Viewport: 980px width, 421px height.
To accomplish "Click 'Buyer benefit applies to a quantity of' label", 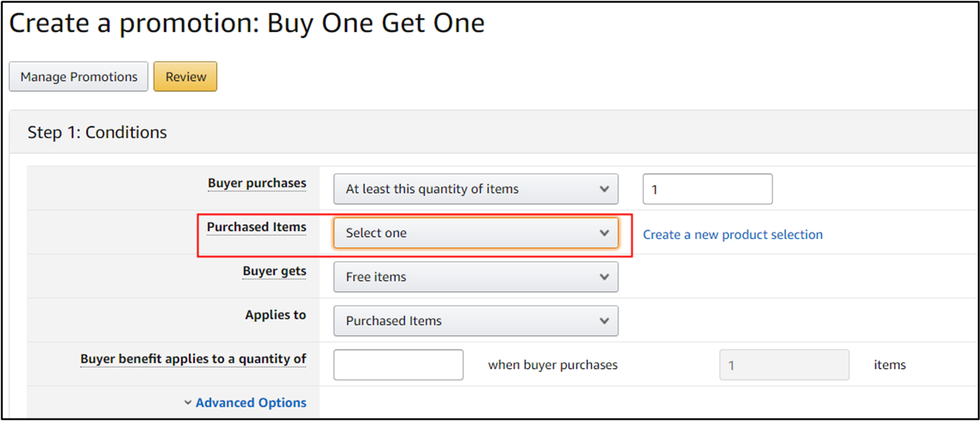I will click(193, 359).
